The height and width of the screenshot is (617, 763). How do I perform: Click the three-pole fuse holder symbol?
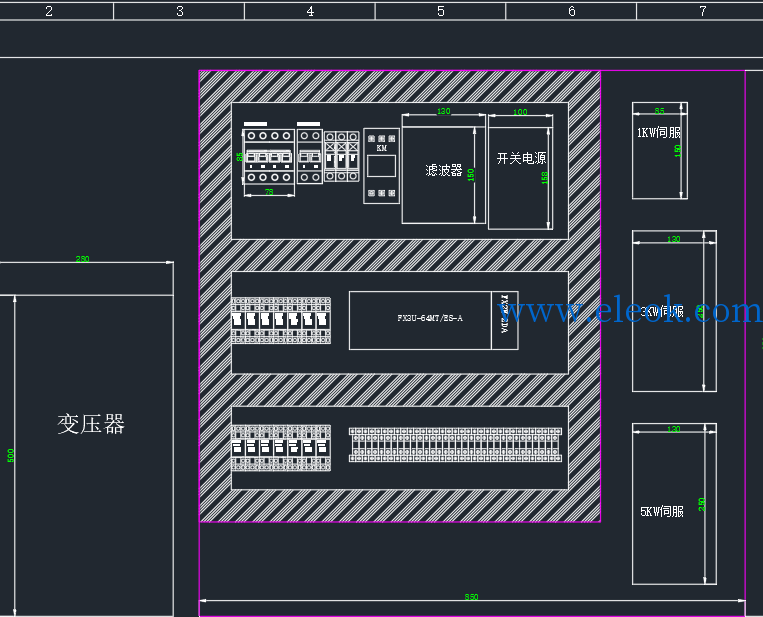342,156
